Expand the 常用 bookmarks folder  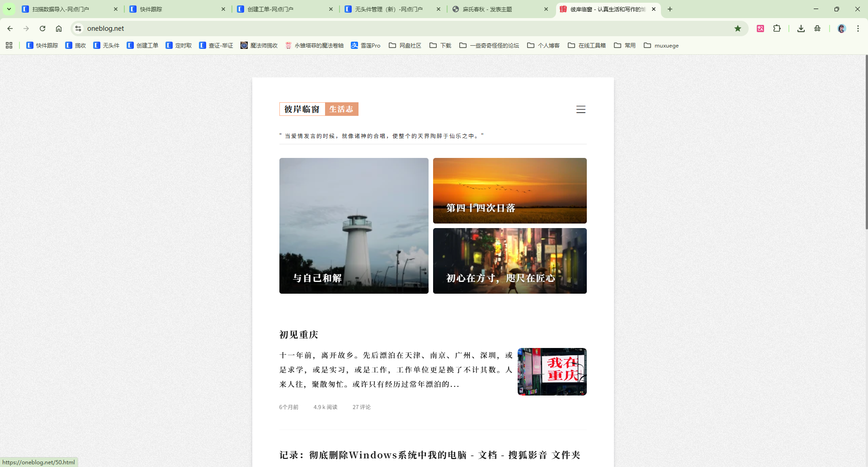[625, 45]
